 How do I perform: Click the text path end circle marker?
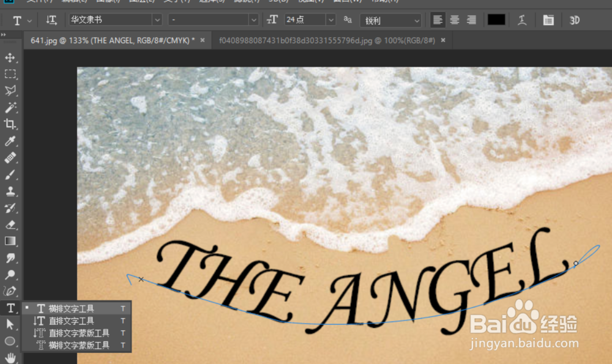[x=576, y=264]
